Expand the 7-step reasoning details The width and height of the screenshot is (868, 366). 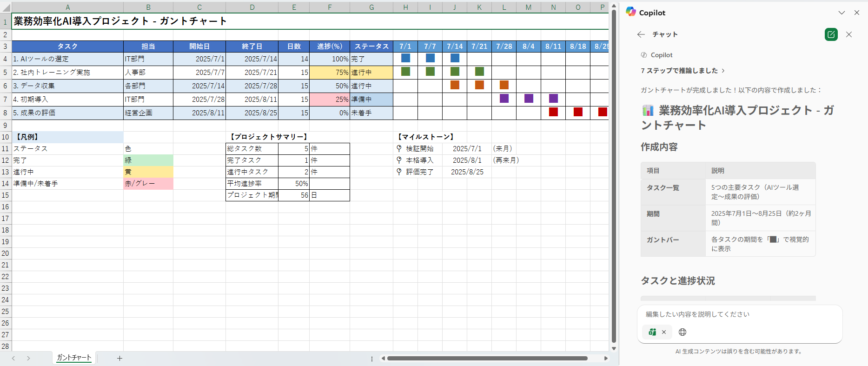tap(682, 71)
